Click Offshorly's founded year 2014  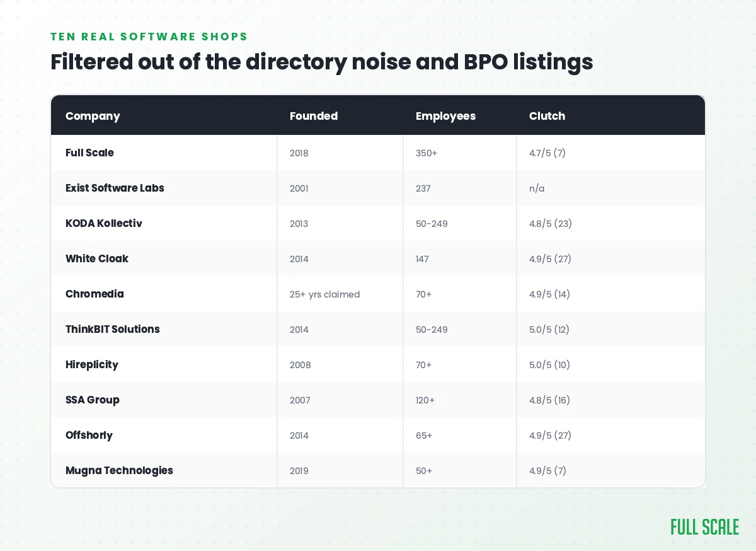(299, 435)
